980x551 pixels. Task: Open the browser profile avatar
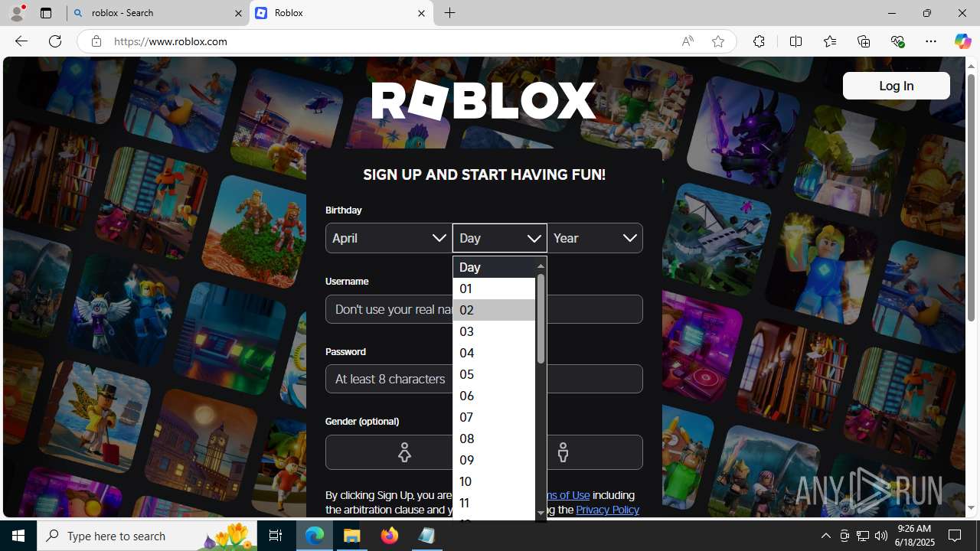tap(17, 13)
